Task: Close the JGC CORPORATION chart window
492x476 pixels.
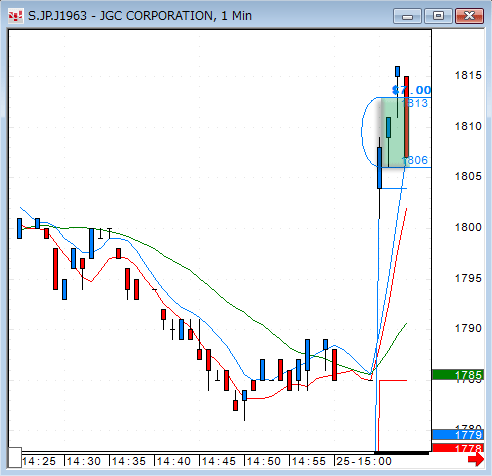Action: pos(469,16)
